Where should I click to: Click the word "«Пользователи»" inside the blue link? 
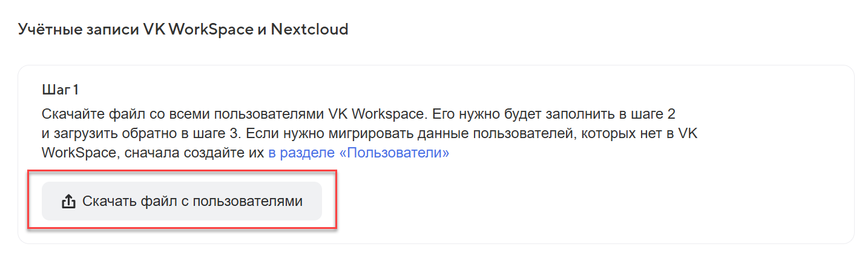394,153
